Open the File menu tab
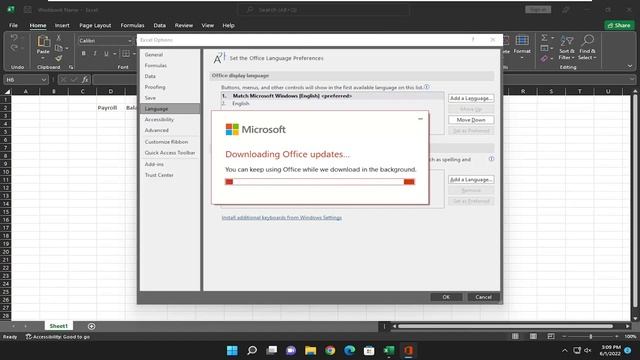The height and width of the screenshot is (360, 640). (13, 25)
